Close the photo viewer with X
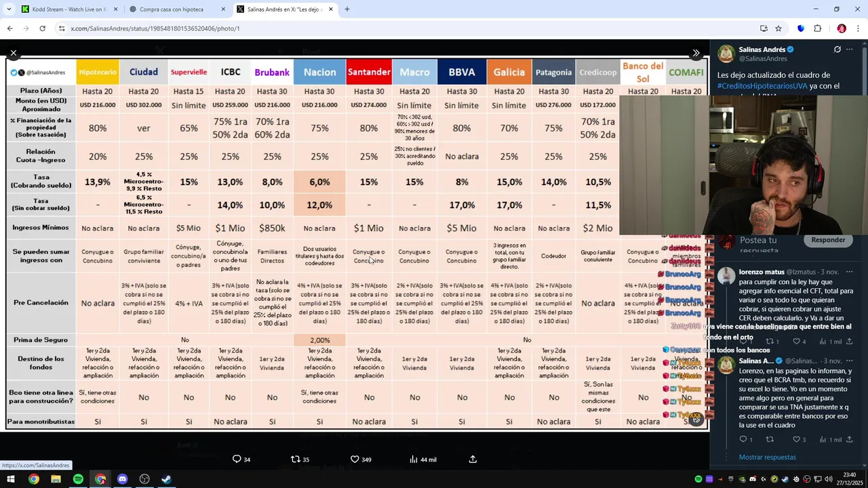The image size is (868, 488). click(13, 53)
